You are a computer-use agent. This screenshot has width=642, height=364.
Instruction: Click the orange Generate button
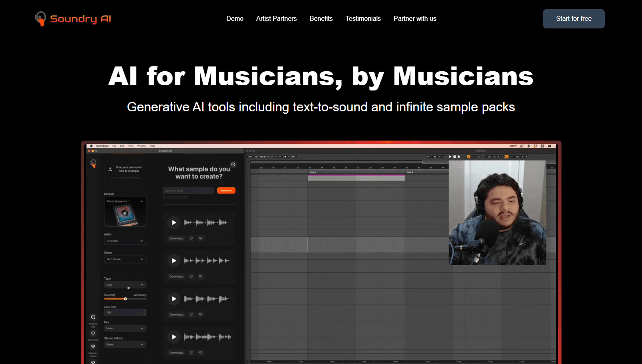(x=226, y=191)
